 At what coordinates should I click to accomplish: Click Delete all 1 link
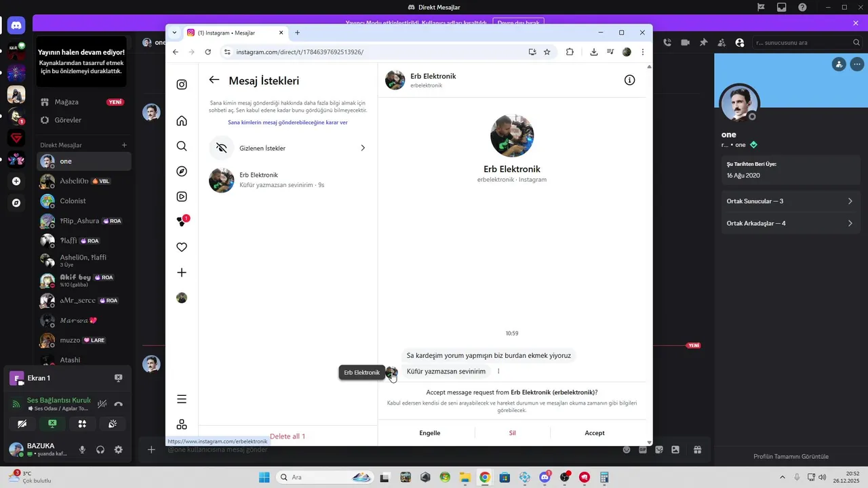288,436
